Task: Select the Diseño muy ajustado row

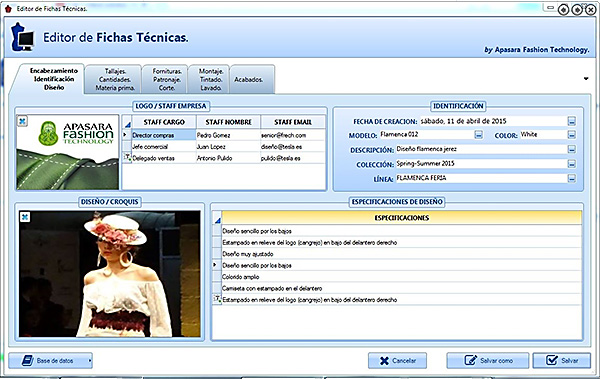Action: point(402,254)
